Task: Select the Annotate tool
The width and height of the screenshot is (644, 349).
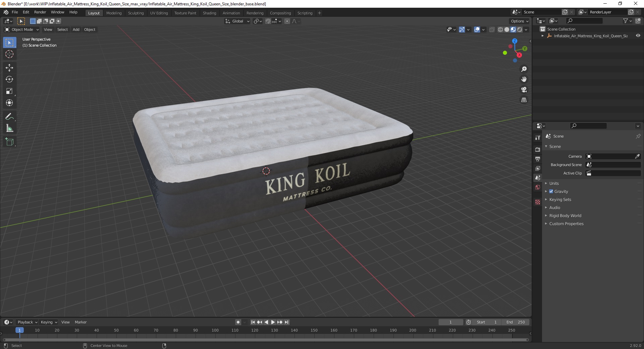Action: pos(9,117)
